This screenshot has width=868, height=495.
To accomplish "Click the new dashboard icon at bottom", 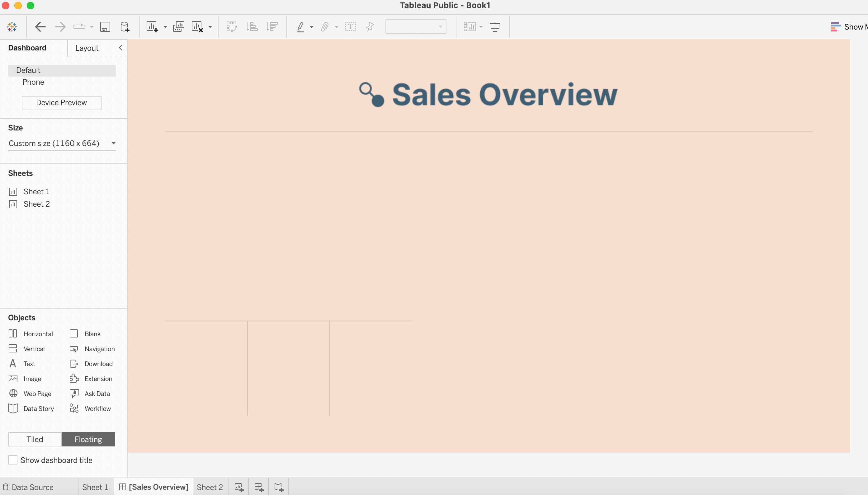I will 259,487.
